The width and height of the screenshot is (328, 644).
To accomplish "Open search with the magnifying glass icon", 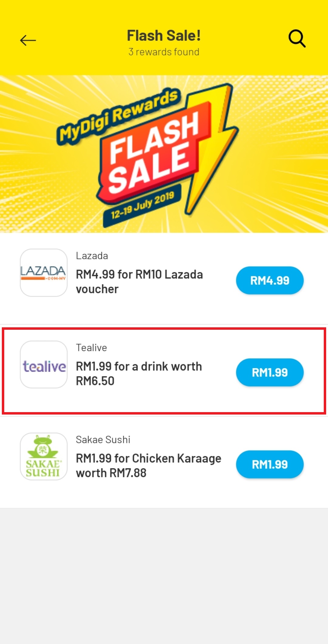I will coord(297,39).
